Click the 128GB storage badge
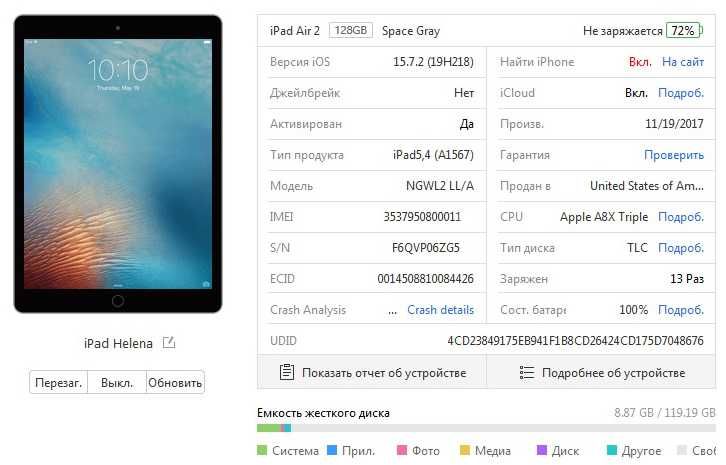 point(350,30)
